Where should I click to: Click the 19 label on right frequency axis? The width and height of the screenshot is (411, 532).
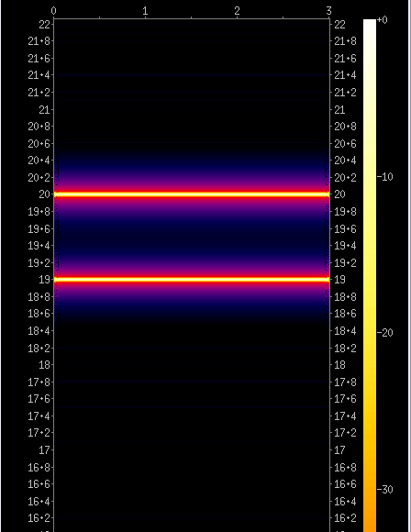coord(339,280)
